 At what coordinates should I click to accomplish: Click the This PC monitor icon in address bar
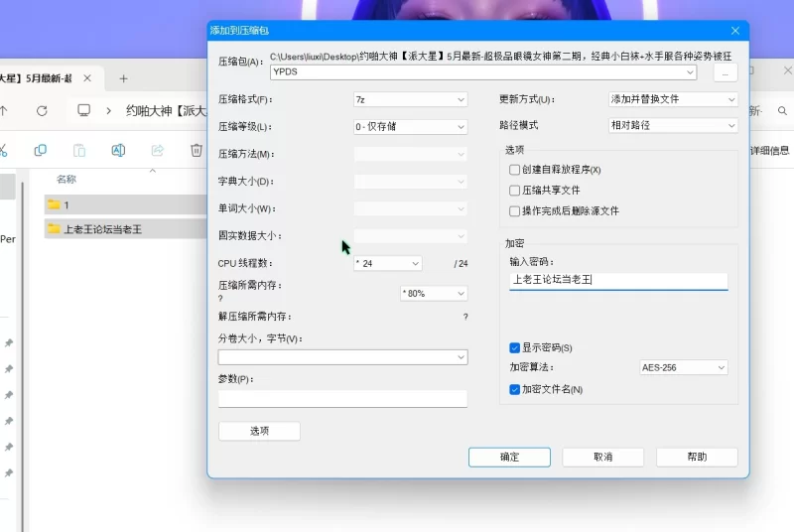click(83, 110)
